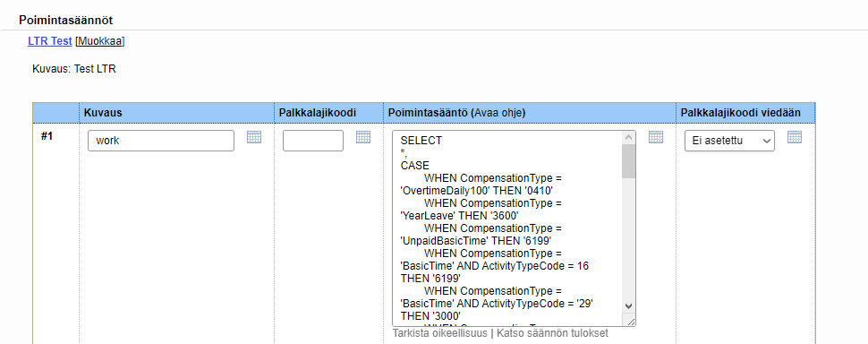Click the Poimintasäännöt section heading
The image size is (868, 344).
click(x=66, y=21)
